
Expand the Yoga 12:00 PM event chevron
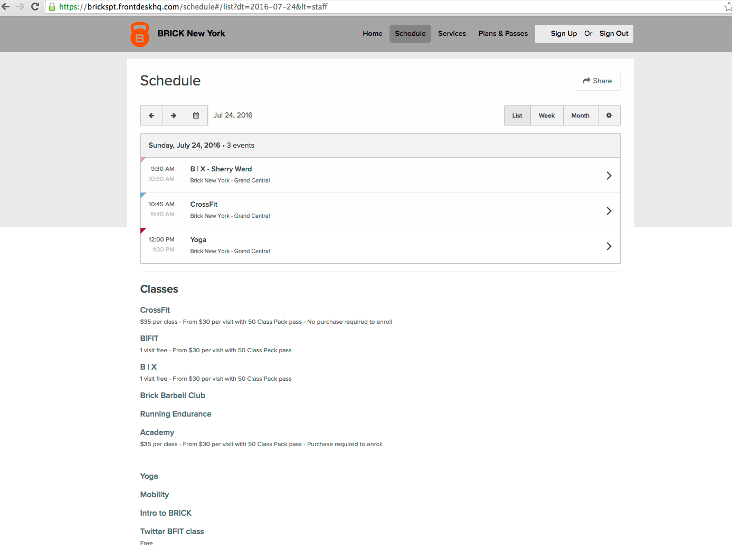[609, 246]
